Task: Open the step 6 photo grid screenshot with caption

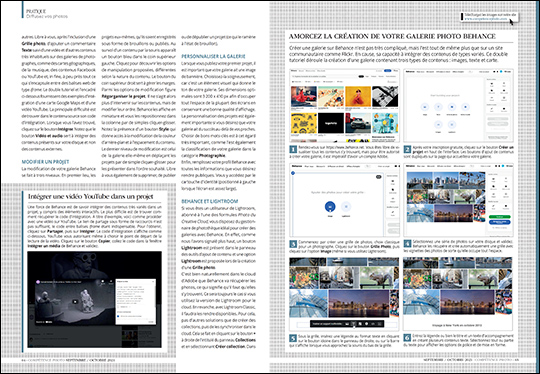Action: point(458,294)
